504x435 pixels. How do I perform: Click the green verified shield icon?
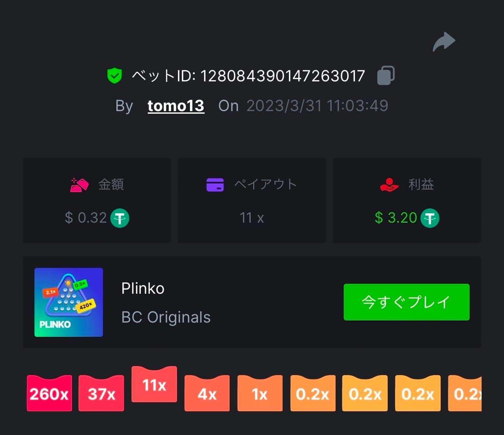point(115,76)
